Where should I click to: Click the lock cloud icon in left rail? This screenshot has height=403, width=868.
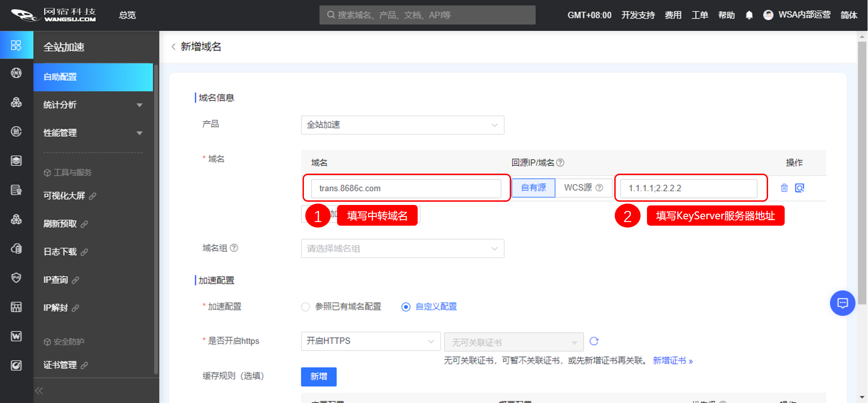click(x=16, y=249)
